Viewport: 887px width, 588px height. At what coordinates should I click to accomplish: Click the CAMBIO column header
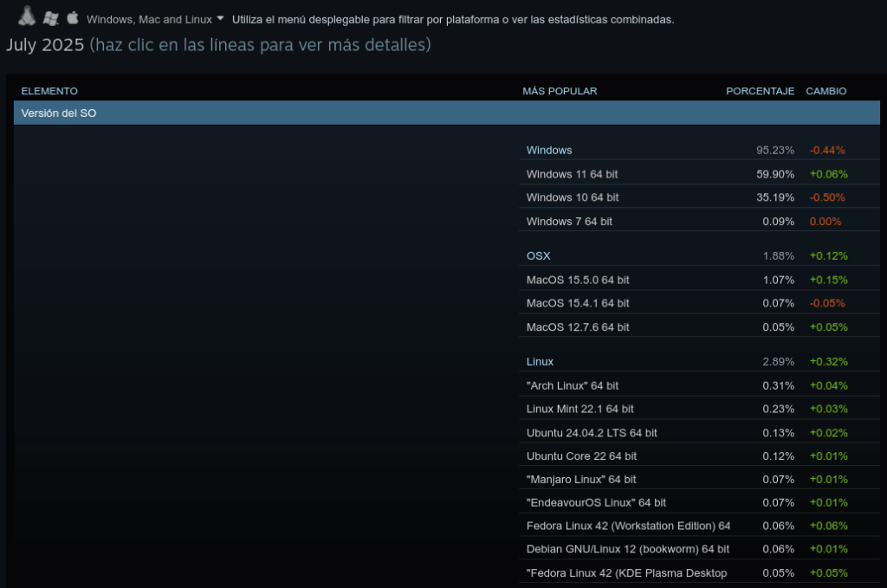[x=825, y=91]
